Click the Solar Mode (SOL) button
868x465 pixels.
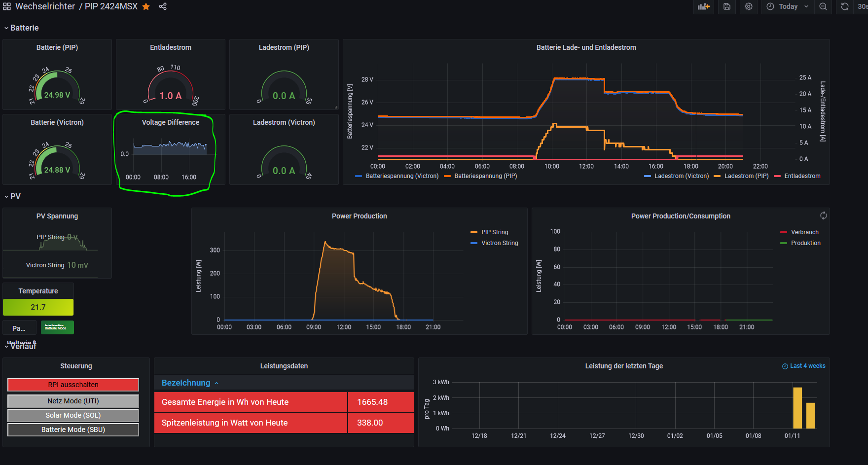coord(73,415)
